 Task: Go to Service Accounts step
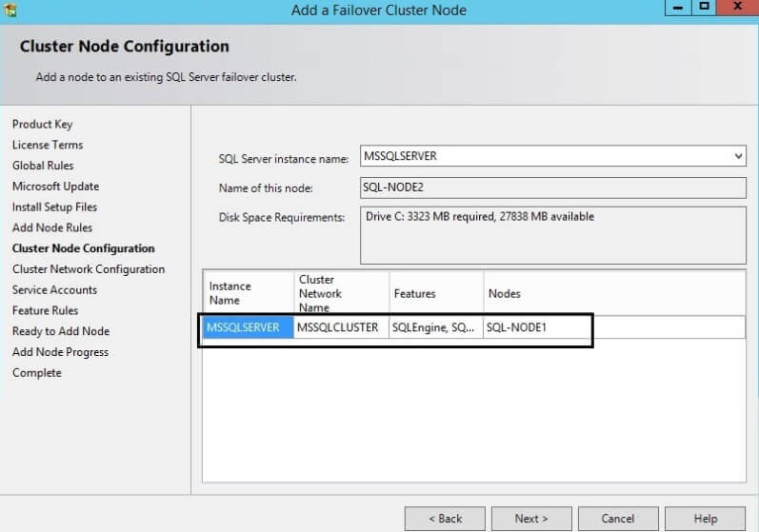pos(54,289)
